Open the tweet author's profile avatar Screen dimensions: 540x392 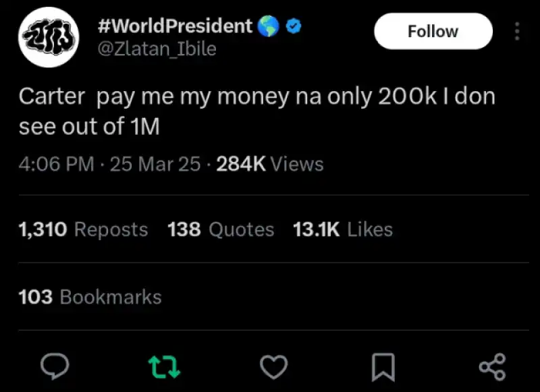47,38
